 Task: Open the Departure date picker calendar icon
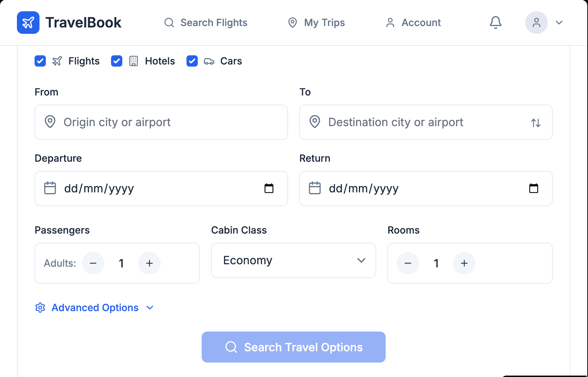click(x=269, y=188)
